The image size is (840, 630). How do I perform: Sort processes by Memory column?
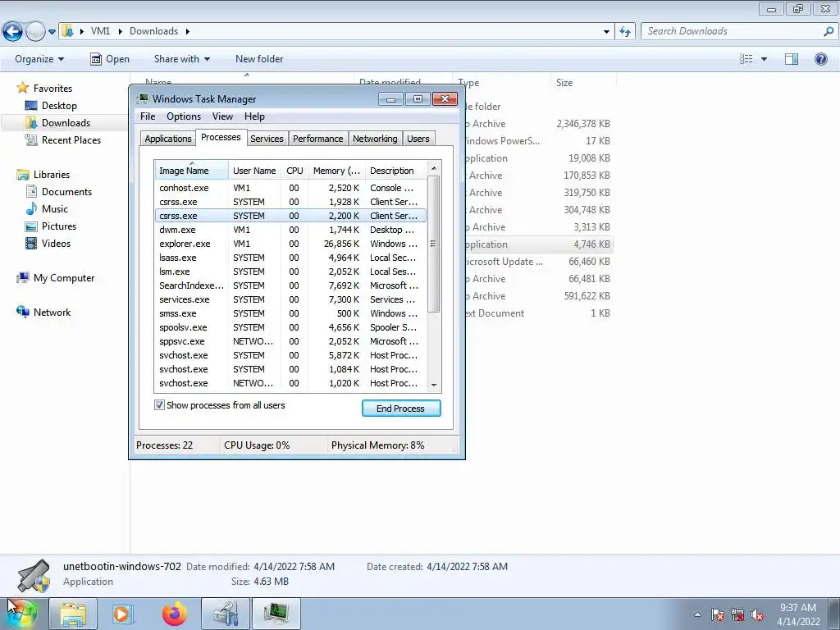click(336, 171)
